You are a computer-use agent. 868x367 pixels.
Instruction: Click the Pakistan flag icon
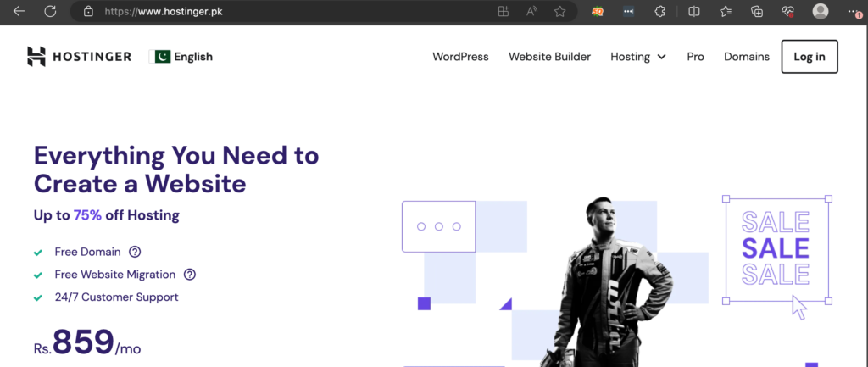(x=159, y=57)
